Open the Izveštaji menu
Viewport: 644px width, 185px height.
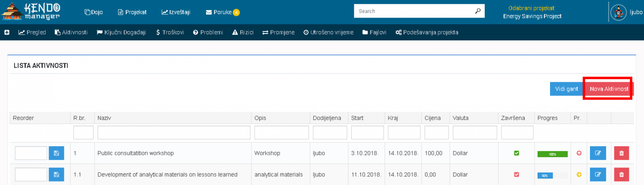[176, 12]
